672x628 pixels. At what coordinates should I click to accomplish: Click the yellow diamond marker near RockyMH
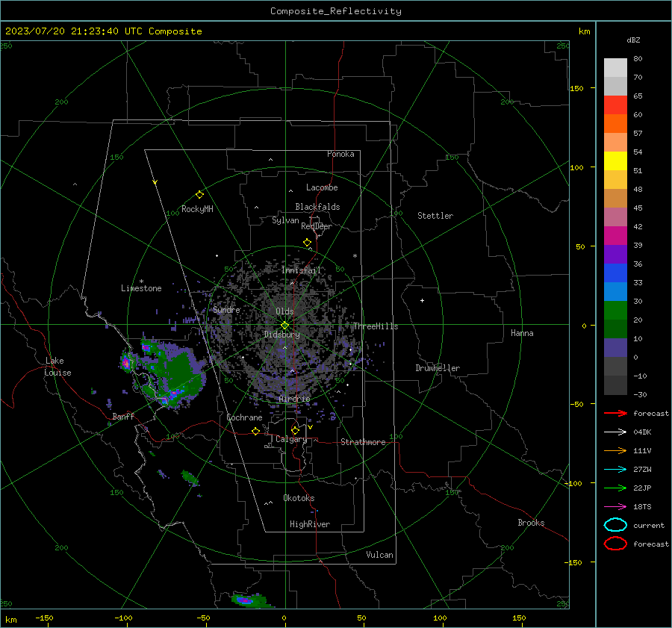pos(199,195)
